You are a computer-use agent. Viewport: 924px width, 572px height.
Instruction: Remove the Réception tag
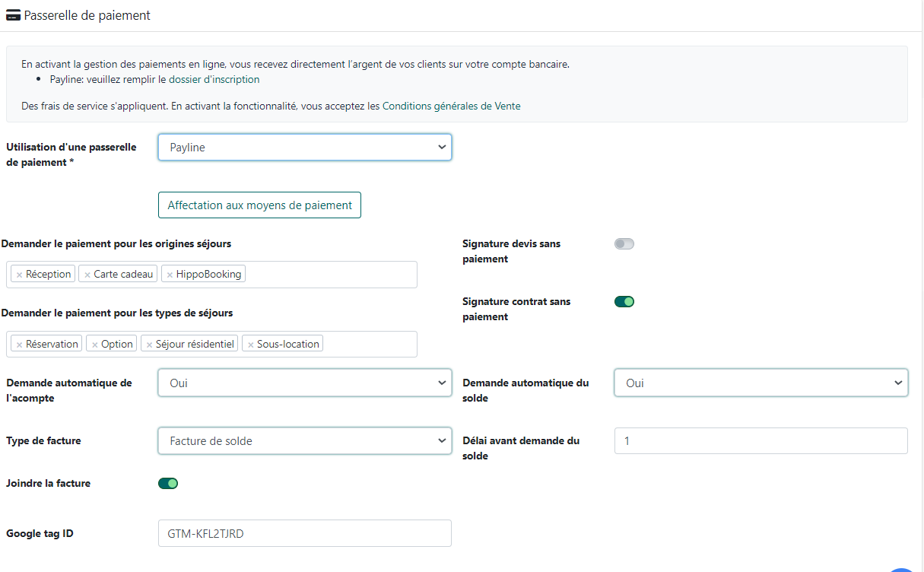19,275
